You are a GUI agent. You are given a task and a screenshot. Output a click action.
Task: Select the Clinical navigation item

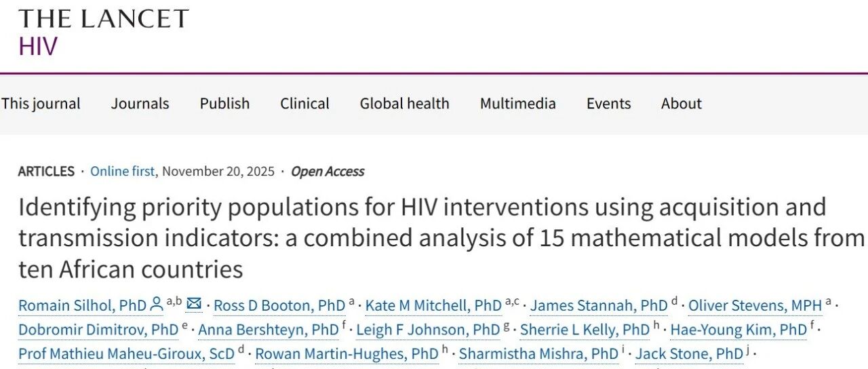pos(304,104)
